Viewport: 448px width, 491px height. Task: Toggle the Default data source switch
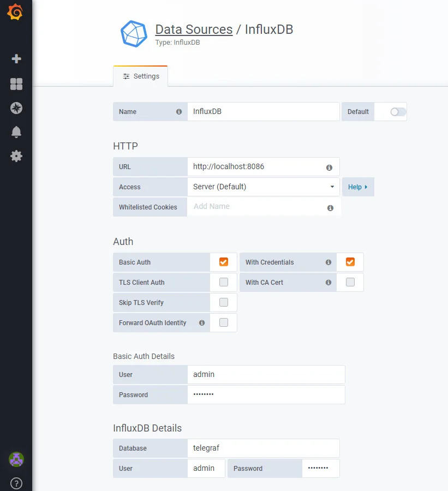point(398,112)
